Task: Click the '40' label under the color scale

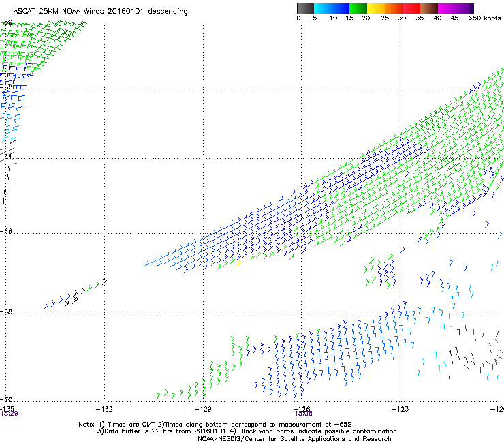Action: point(437,18)
